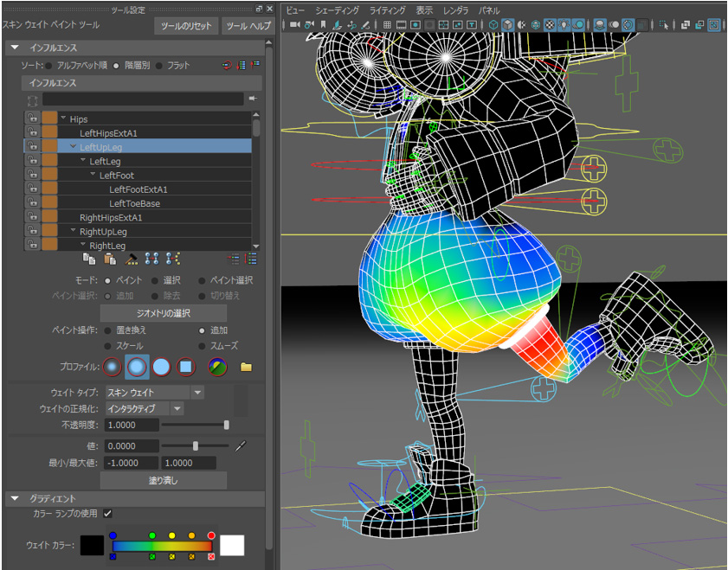728x570 pixels.
Task: Open the ビュー viewport menu
Action: click(295, 10)
